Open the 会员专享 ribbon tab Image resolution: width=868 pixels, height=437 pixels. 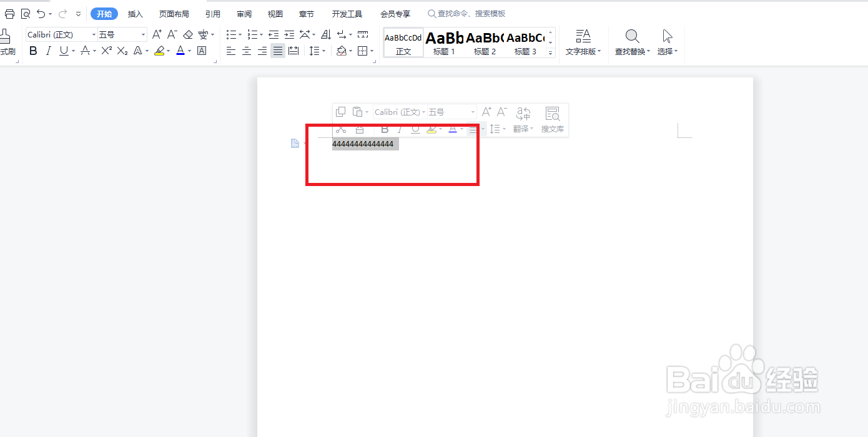click(395, 14)
